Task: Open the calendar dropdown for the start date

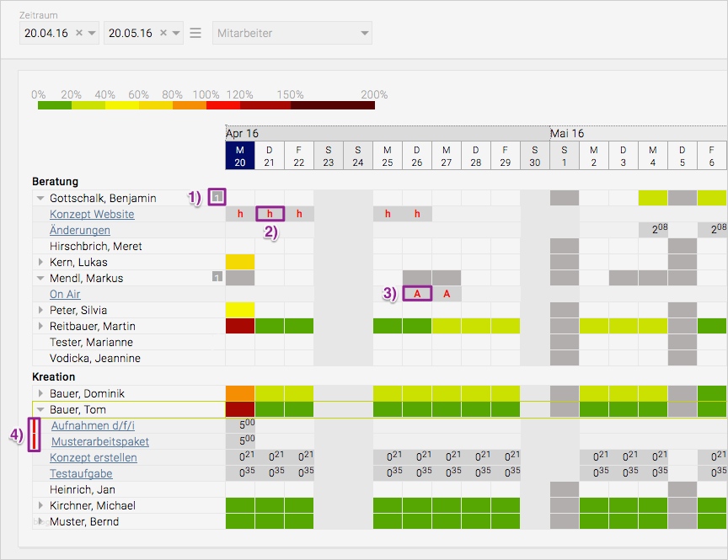Action: [x=94, y=33]
